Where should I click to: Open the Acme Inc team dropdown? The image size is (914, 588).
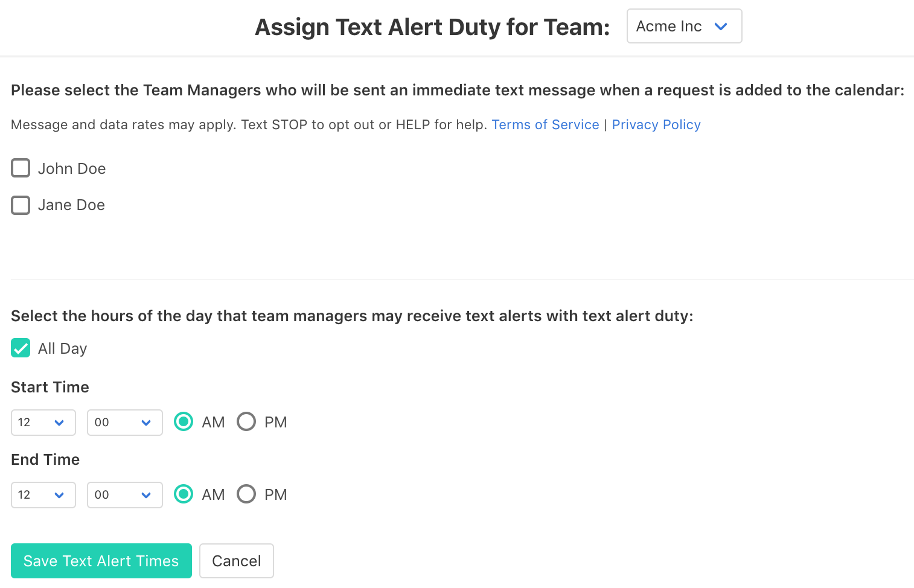pyautogui.click(x=684, y=27)
